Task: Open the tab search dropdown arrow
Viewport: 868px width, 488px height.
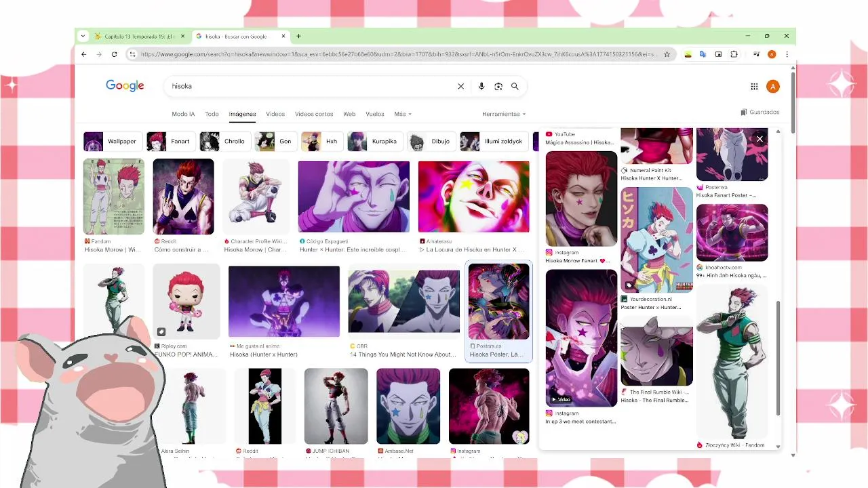Action: pos(83,36)
